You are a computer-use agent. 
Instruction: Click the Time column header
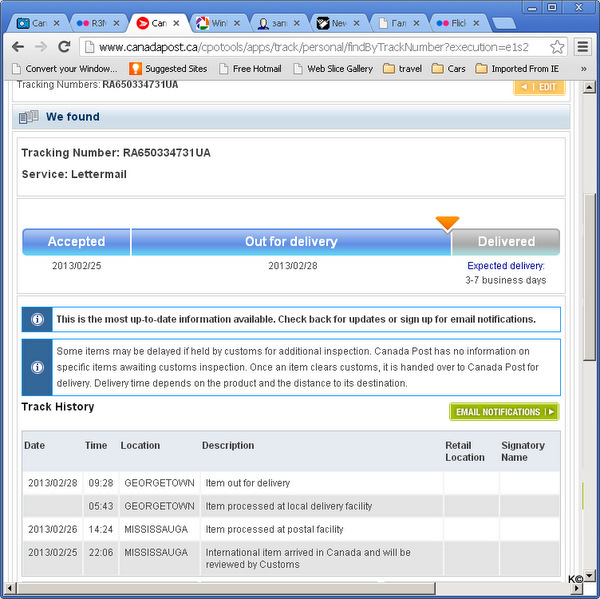click(x=96, y=446)
